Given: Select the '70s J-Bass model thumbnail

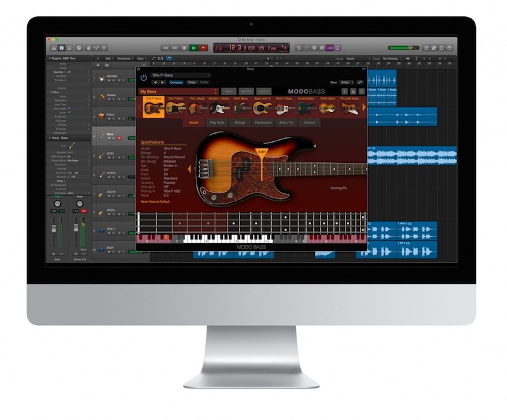Looking at the screenshot, I should tap(198, 108).
